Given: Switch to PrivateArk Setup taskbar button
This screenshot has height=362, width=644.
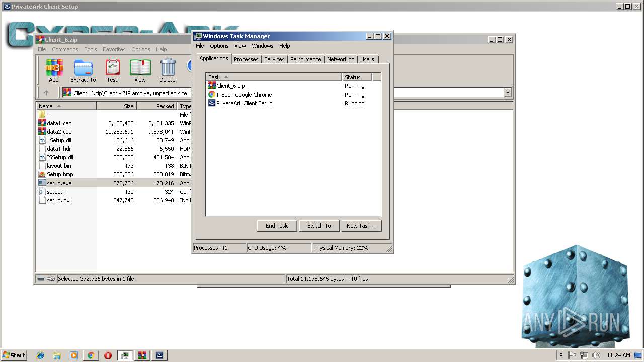Looking at the screenshot, I should (159, 355).
